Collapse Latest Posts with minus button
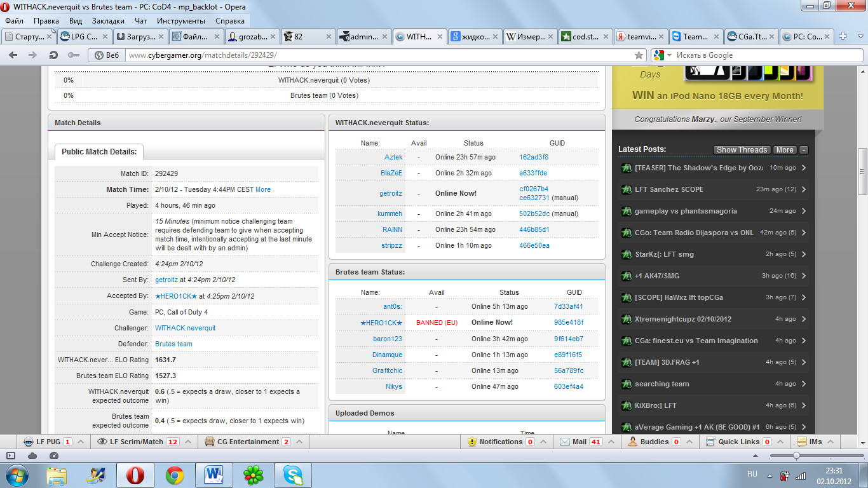The image size is (868, 488). 804,150
